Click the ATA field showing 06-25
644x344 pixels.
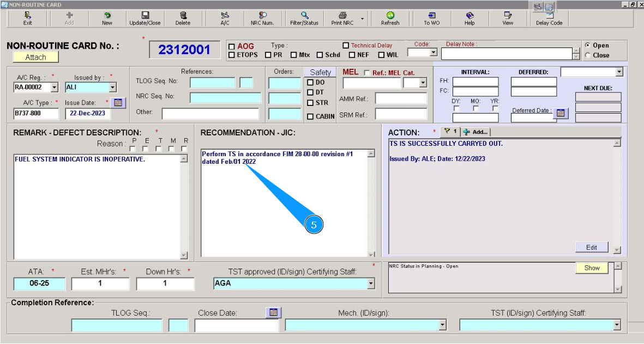[39, 283]
